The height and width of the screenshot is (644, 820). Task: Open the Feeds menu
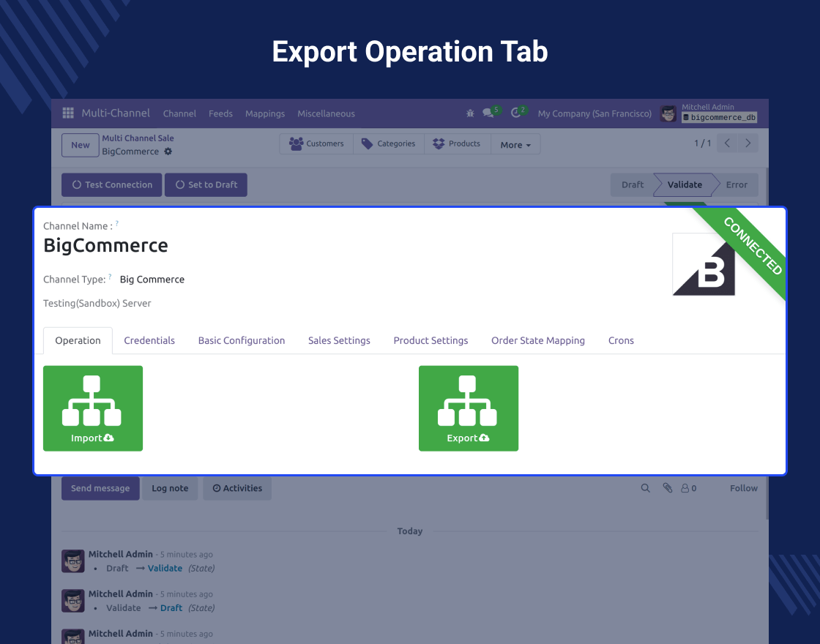pos(220,113)
